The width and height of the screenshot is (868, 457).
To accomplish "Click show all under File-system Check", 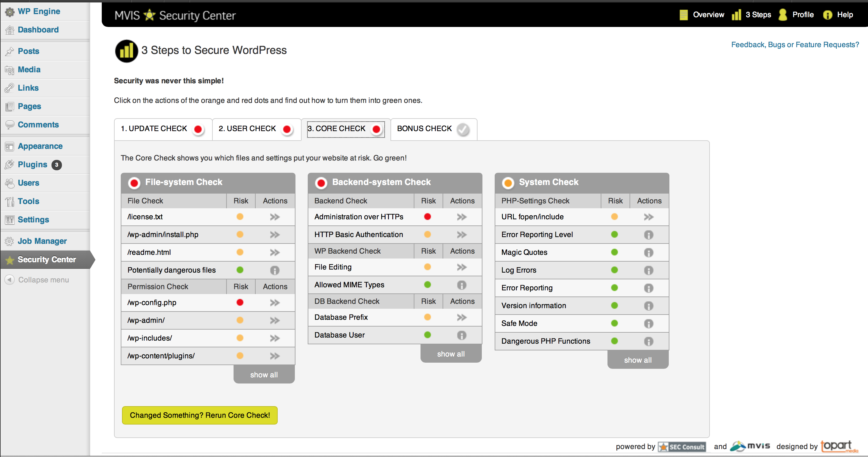I will click(264, 375).
